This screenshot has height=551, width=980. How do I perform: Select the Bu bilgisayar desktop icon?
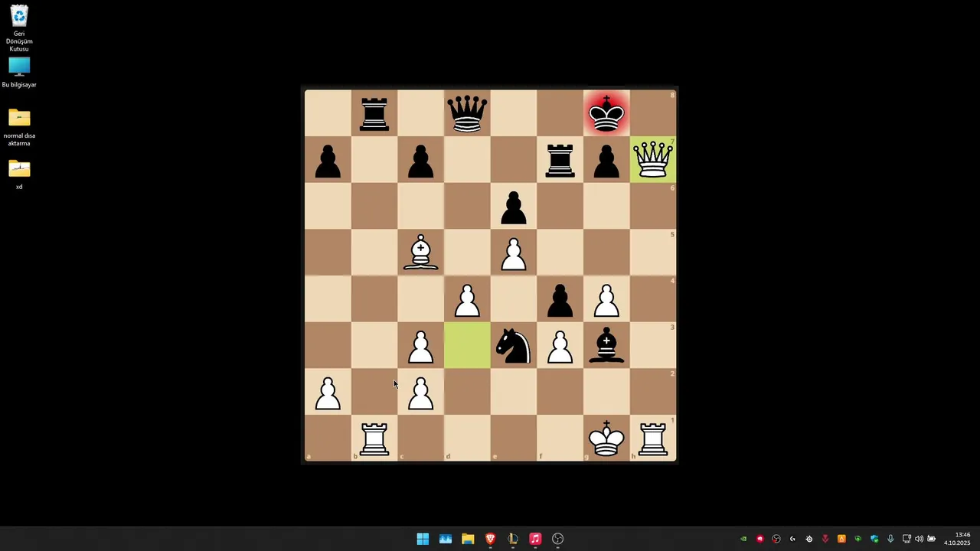pyautogui.click(x=19, y=73)
